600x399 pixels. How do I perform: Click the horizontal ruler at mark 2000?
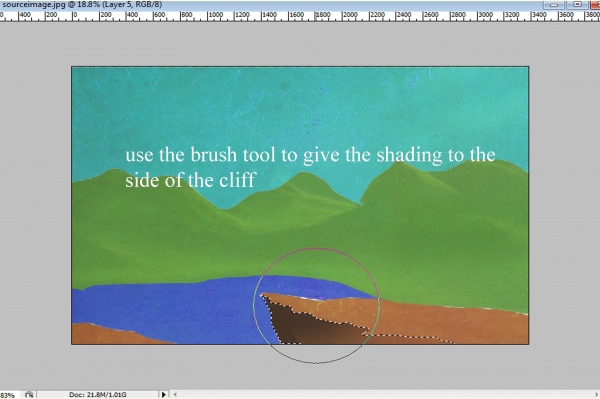click(x=350, y=15)
